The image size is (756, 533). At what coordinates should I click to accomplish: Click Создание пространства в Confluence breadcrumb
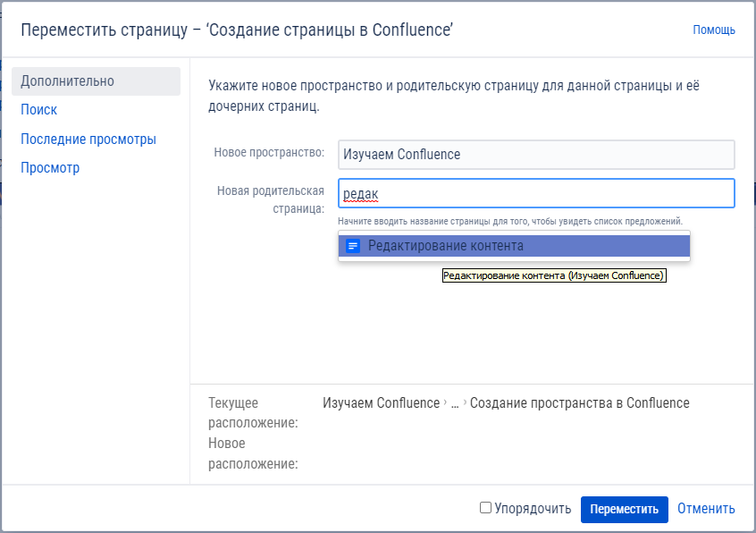579,403
